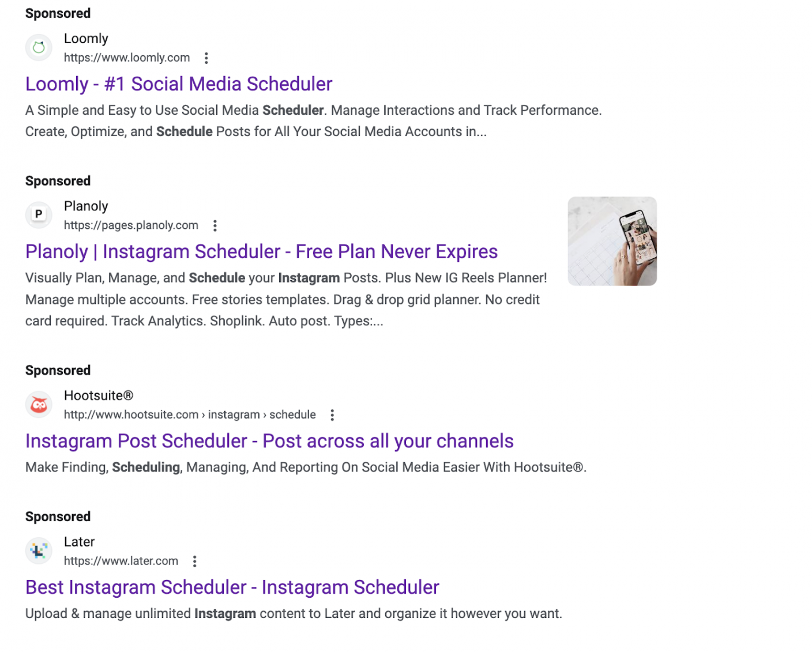The height and width of the screenshot is (652, 812).
Task: Click the "Sponsored" label above Loomly
Action: (57, 13)
